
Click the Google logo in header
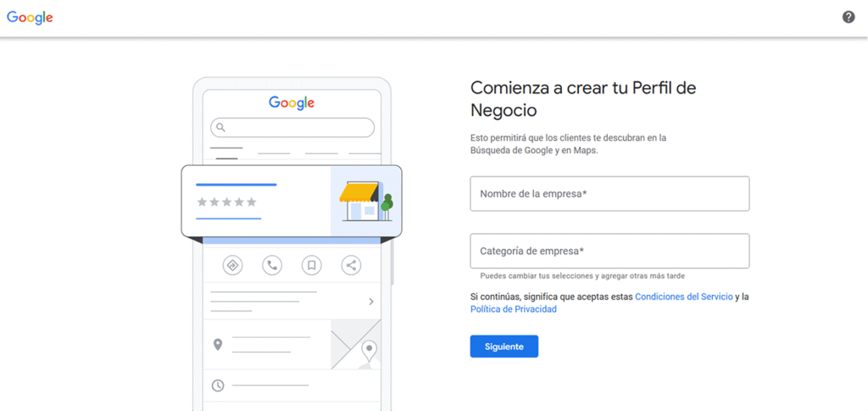pyautogui.click(x=30, y=18)
